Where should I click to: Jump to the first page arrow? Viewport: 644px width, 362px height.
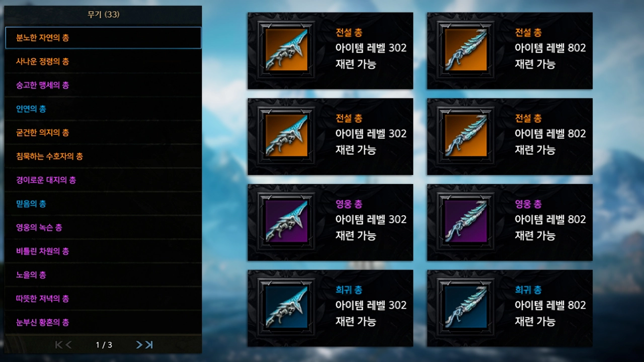(x=59, y=345)
